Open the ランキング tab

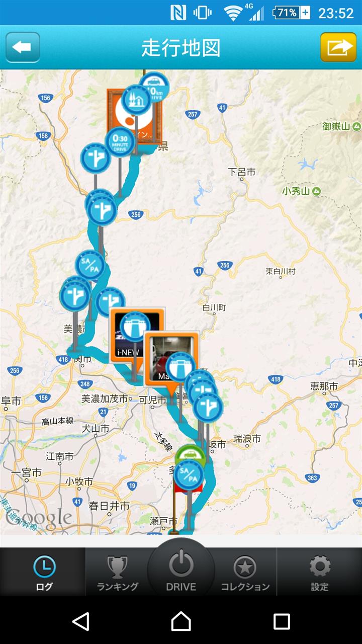point(117,573)
